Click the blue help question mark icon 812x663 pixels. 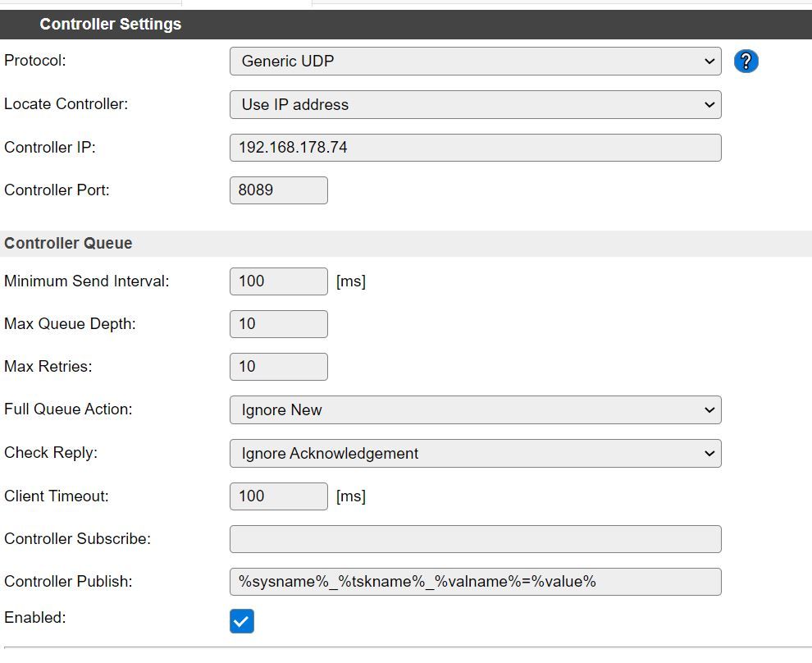(x=746, y=61)
